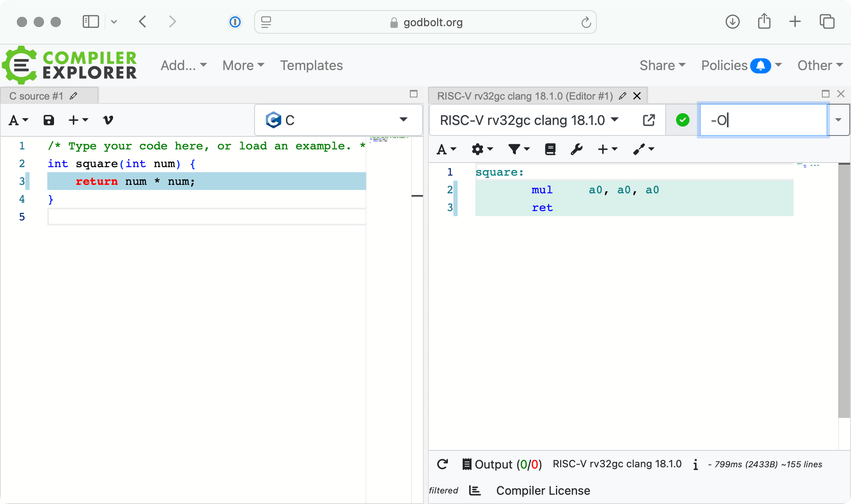
Task: Click the save/disk icon in editor toolbar
Action: [49, 119]
